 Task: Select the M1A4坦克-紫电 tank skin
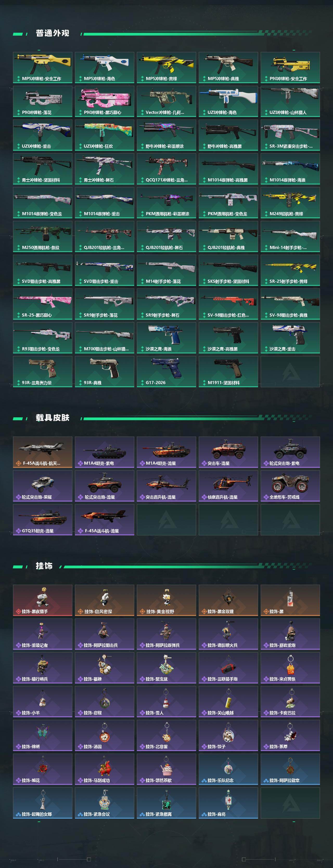coord(105,452)
